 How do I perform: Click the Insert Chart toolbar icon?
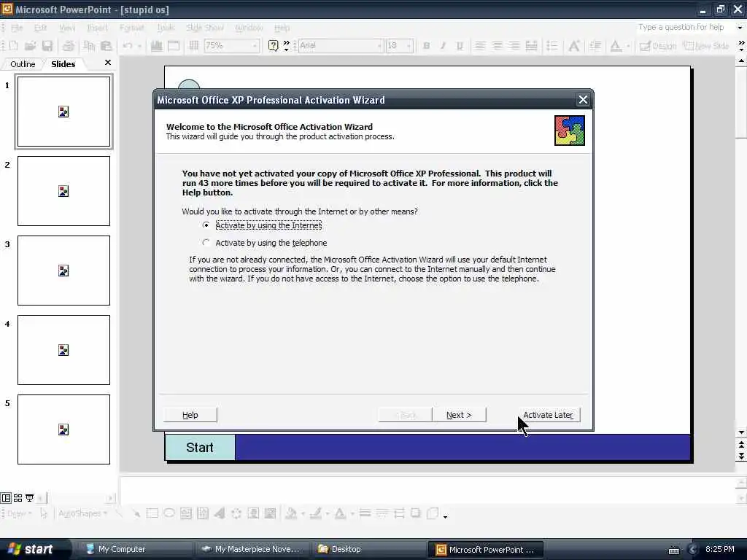tap(156, 46)
